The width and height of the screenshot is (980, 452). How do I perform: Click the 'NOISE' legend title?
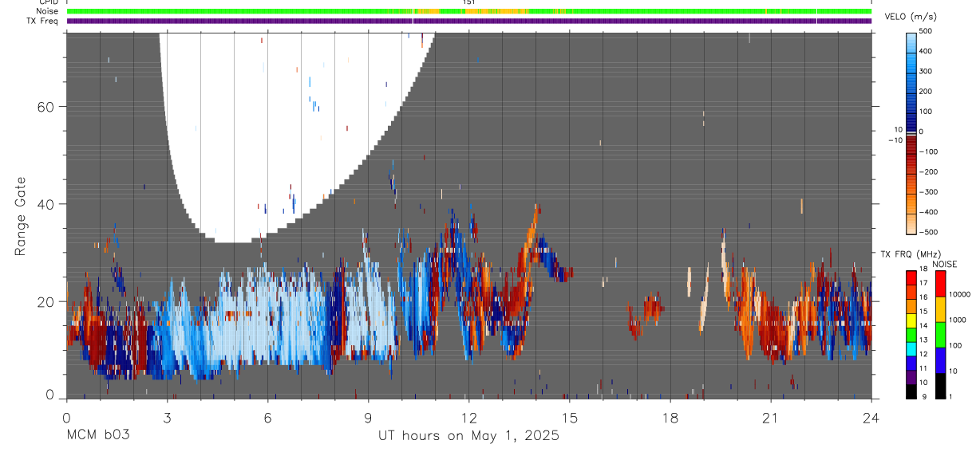point(945,264)
